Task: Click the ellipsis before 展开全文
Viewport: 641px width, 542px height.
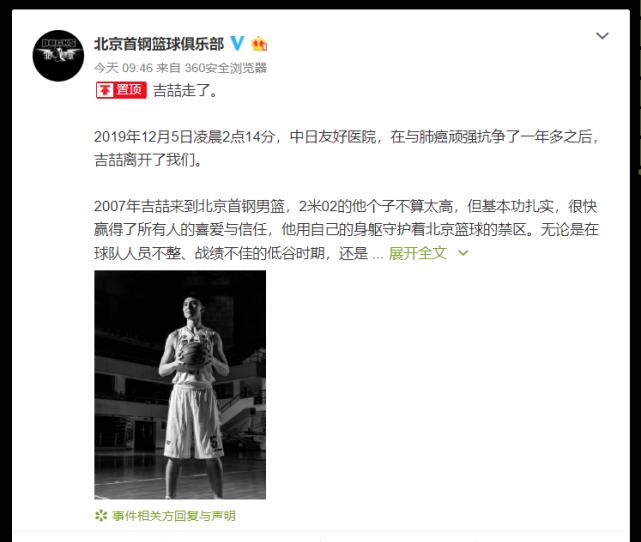Action: [x=378, y=255]
